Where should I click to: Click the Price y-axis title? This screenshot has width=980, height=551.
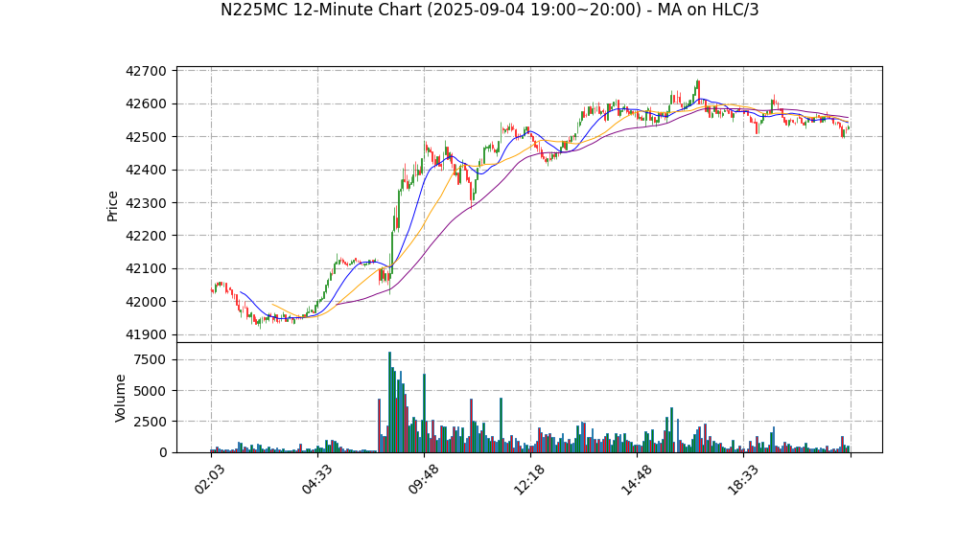[112, 207]
